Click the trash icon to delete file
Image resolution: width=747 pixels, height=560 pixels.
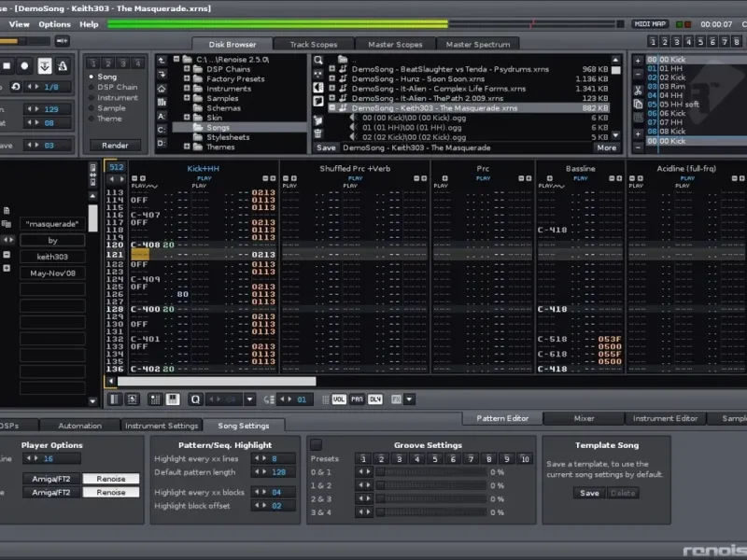318,133
